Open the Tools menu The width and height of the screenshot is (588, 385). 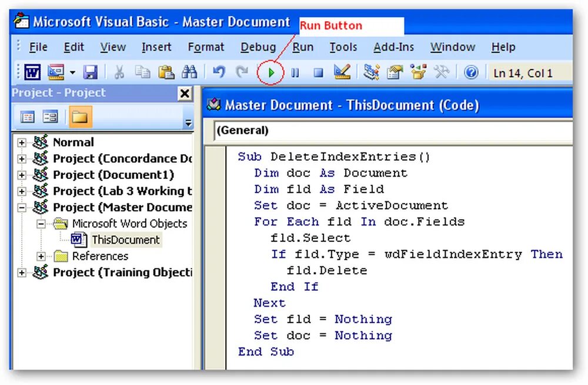tap(343, 47)
